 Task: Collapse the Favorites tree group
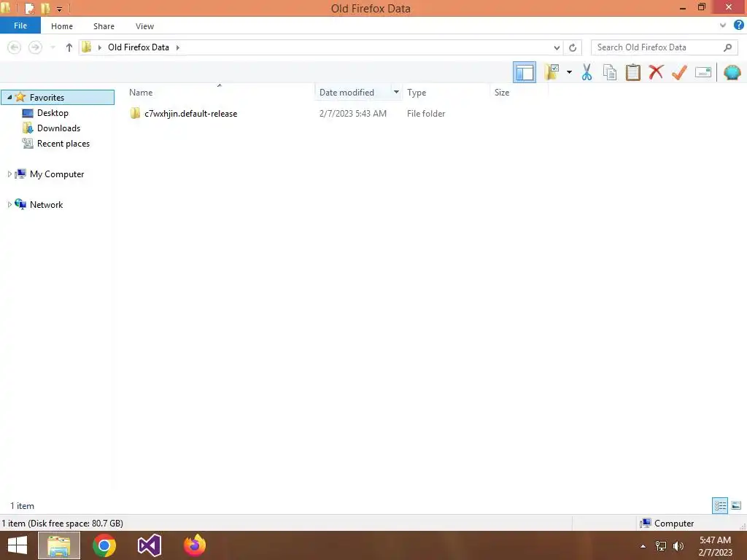[x=9, y=97]
